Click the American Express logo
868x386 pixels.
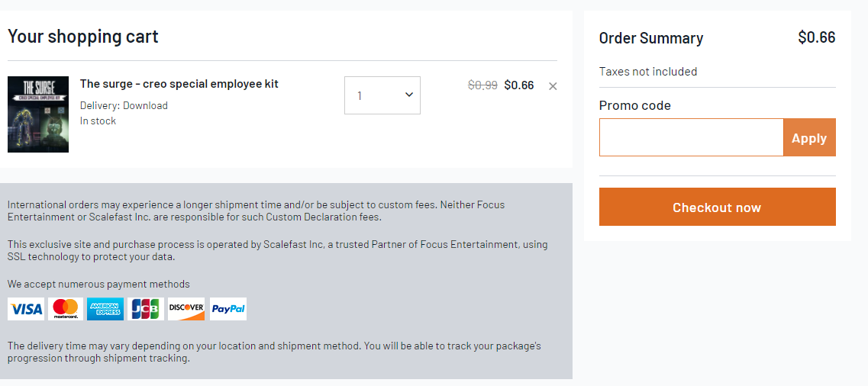105,309
